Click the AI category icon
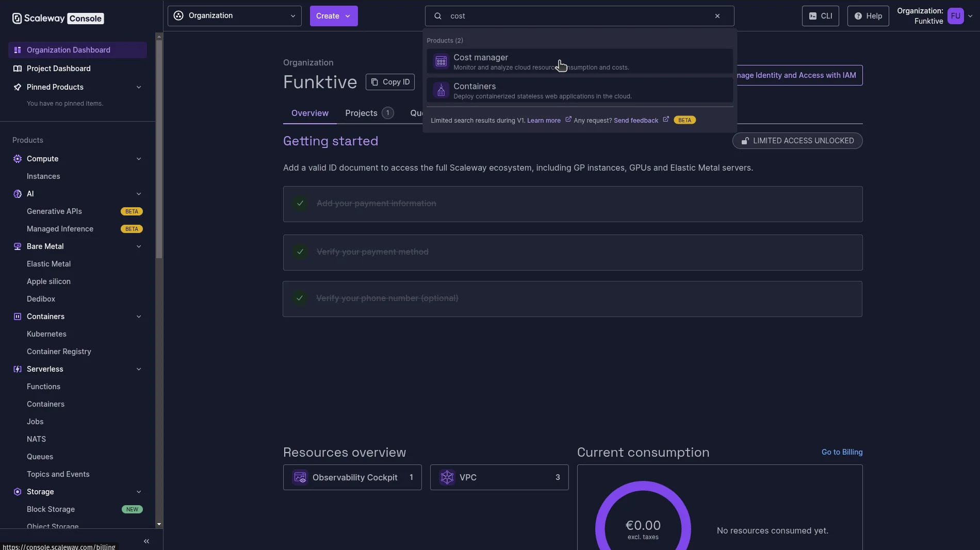The width and height of the screenshot is (980, 550). [x=18, y=194]
